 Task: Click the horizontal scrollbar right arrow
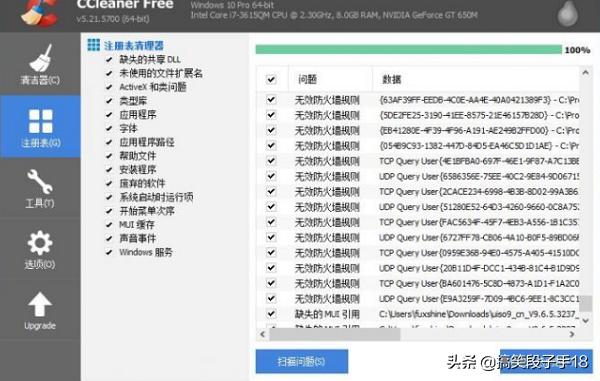[x=572, y=334]
